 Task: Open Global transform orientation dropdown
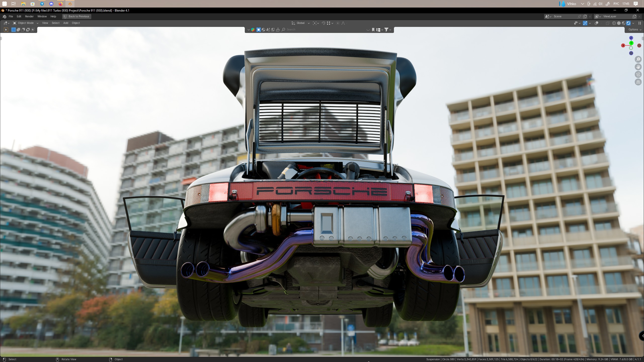[301, 23]
